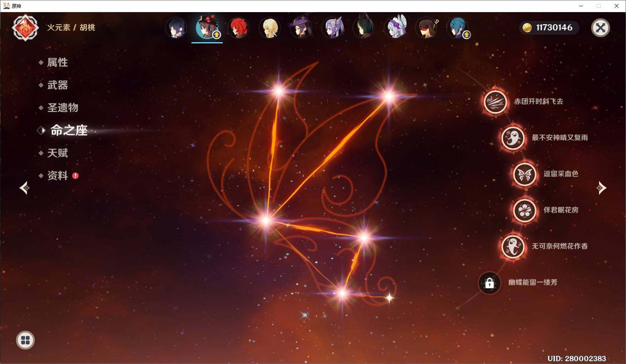Close the 原神 window from title bar
This screenshot has height=364, width=626.
[617, 6]
